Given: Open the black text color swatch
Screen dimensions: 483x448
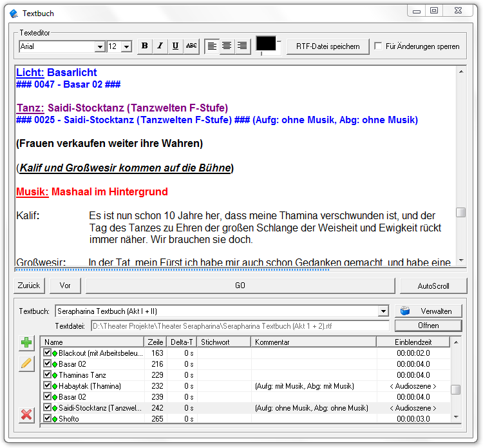Looking at the screenshot, I should coord(266,44).
